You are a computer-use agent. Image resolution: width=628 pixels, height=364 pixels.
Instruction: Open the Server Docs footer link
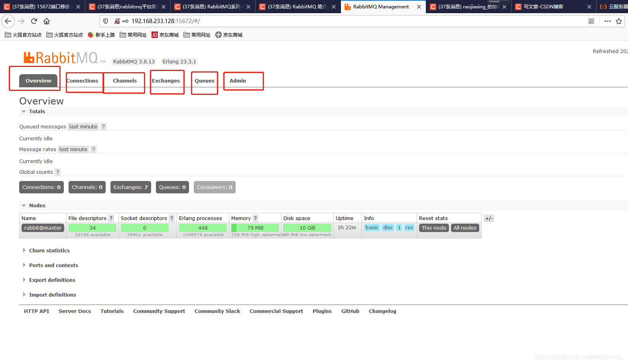[x=75, y=311]
